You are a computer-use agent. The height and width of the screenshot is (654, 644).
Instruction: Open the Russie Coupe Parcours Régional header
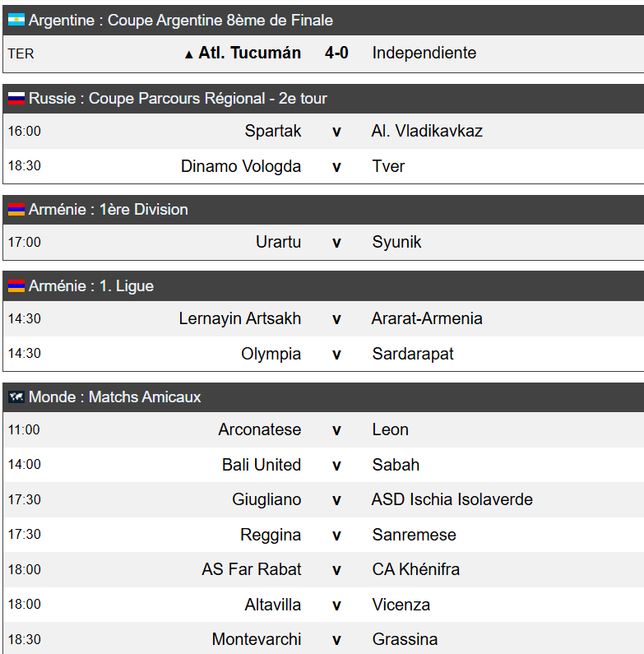click(323, 99)
